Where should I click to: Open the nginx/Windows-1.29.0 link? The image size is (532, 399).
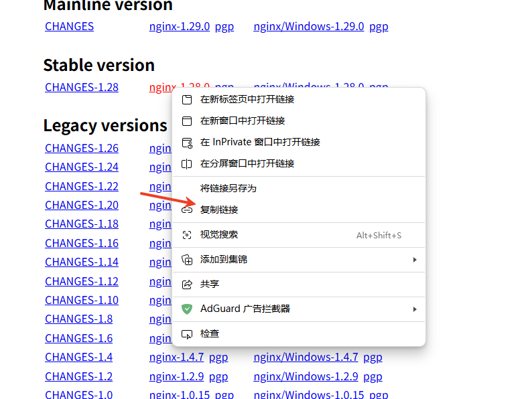309,26
